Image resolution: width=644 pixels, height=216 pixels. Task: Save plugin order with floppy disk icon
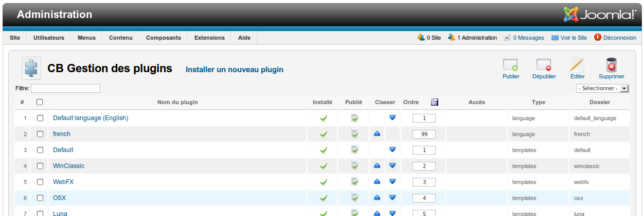click(x=434, y=102)
